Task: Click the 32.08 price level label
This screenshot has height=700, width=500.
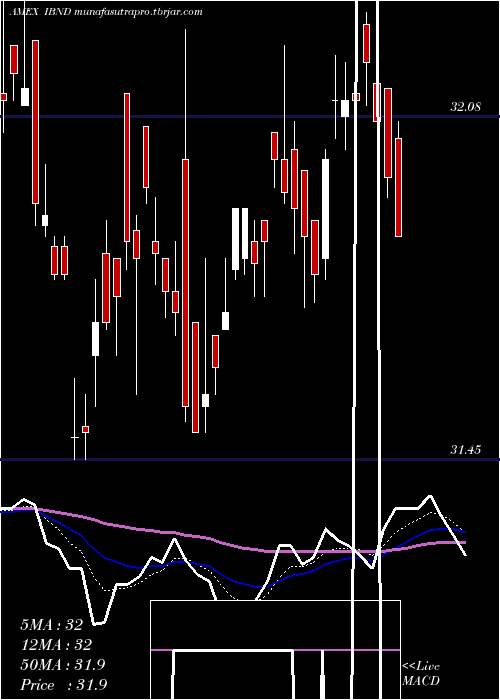Action: pos(466,107)
